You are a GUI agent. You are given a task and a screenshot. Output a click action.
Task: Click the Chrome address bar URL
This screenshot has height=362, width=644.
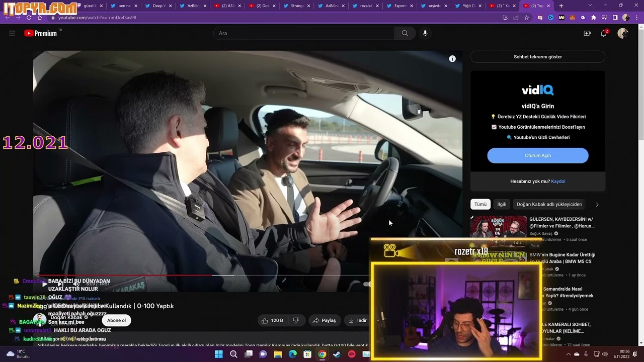pos(97,18)
